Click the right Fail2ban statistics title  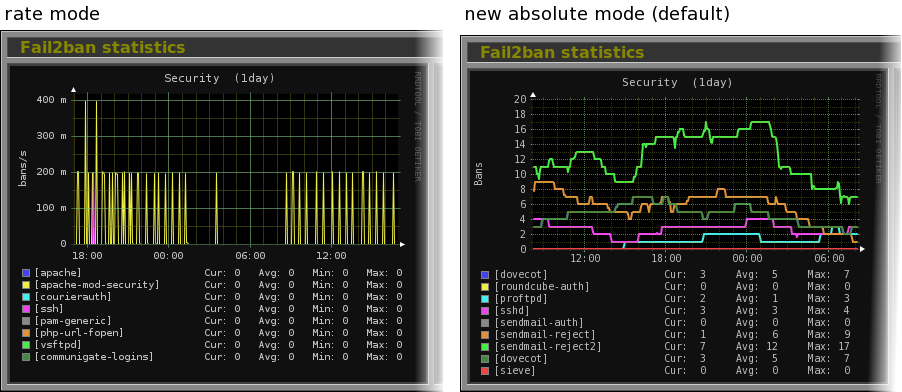(562, 52)
